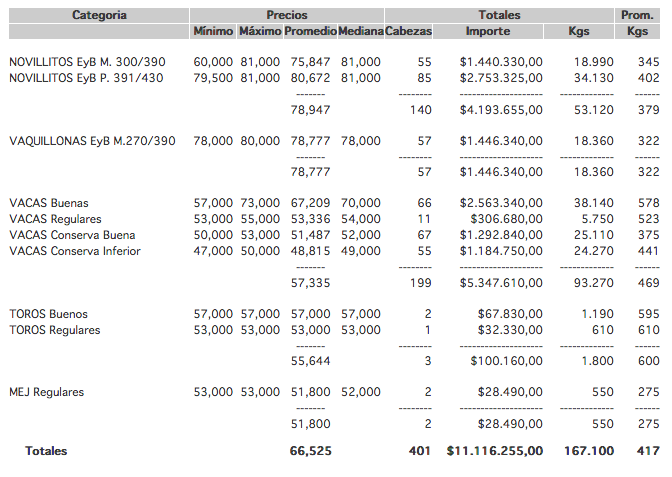Click the Mediana column header

coord(360,31)
